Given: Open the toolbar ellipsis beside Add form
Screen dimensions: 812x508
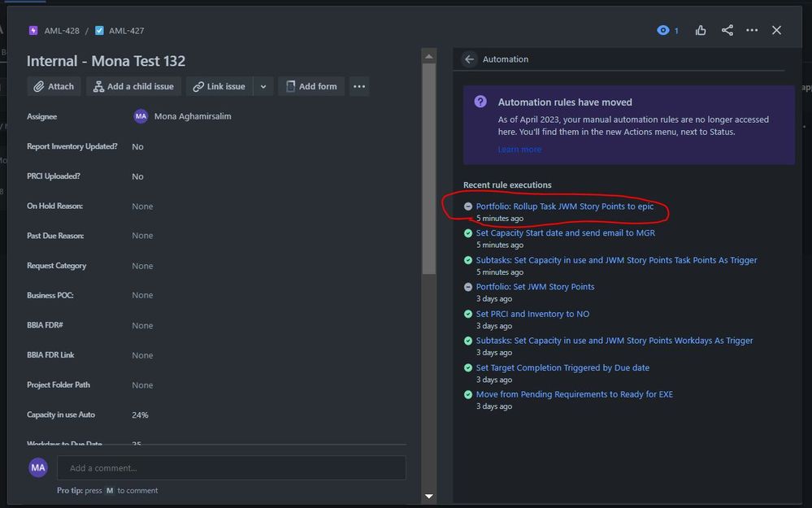Looking at the screenshot, I should 359,86.
